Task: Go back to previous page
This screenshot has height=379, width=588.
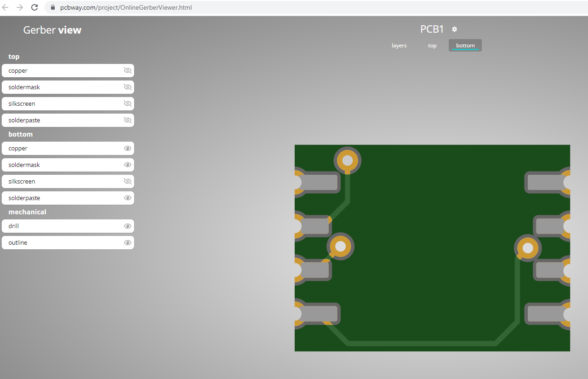Action: (6, 7)
